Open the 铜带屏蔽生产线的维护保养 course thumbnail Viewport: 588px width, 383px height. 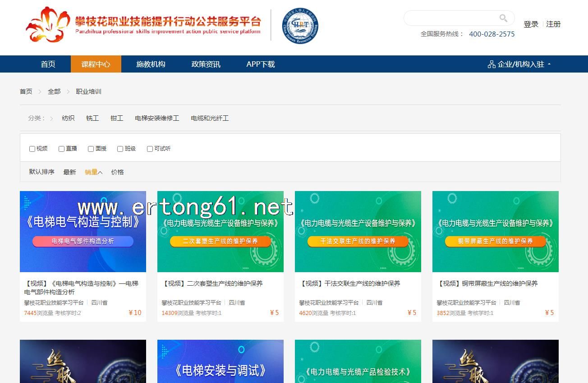[495, 232]
